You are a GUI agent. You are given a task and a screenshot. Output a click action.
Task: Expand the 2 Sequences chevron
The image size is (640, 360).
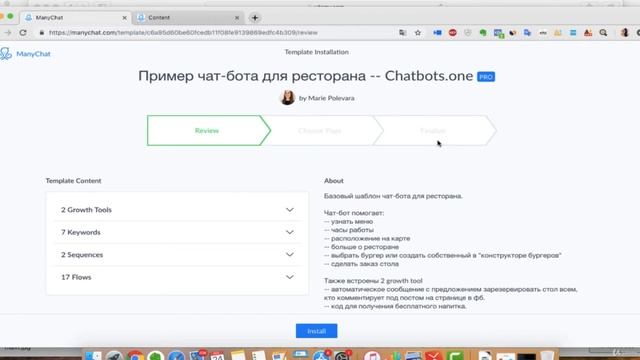pos(290,255)
